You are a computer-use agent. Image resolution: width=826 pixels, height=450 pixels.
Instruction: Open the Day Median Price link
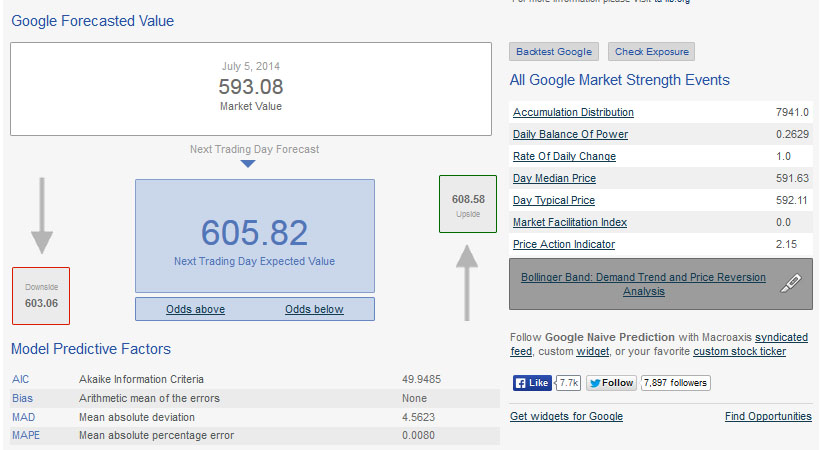coord(554,179)
